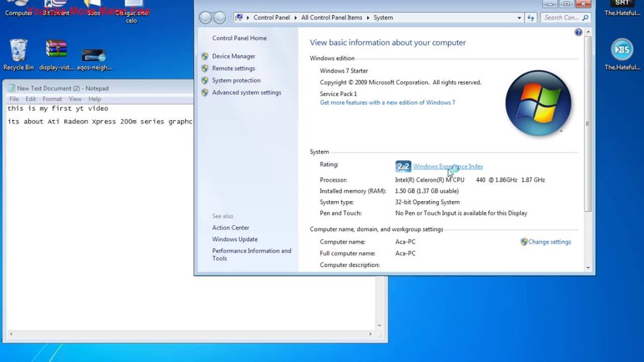Click All Control Panel Items breadcrumb
The height and width of the screenshot is (362, 644).
[x=332, y=18]
